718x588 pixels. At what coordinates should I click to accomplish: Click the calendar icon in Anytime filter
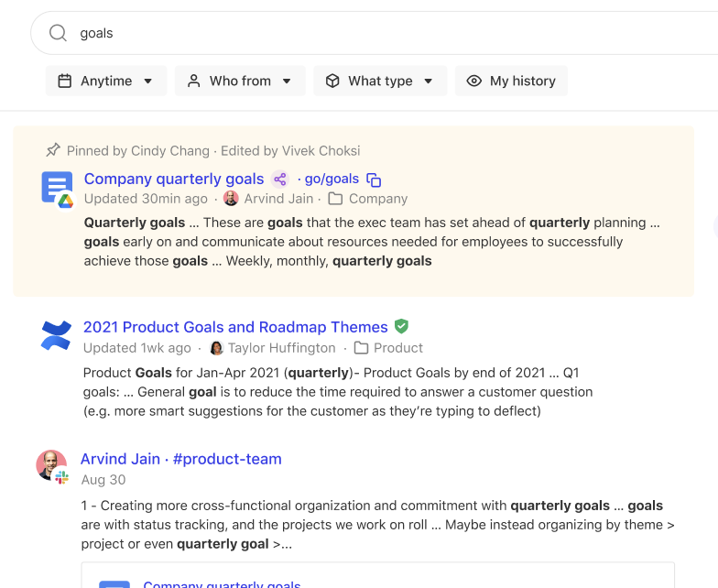pyautogui.click(x=64, y=81)
